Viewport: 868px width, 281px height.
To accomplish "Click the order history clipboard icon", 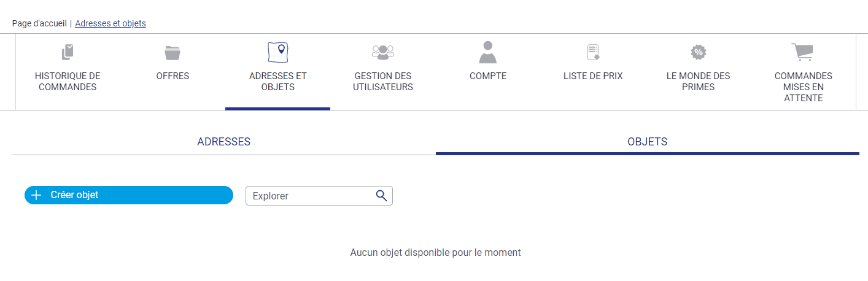I will (x=68, y=52).
